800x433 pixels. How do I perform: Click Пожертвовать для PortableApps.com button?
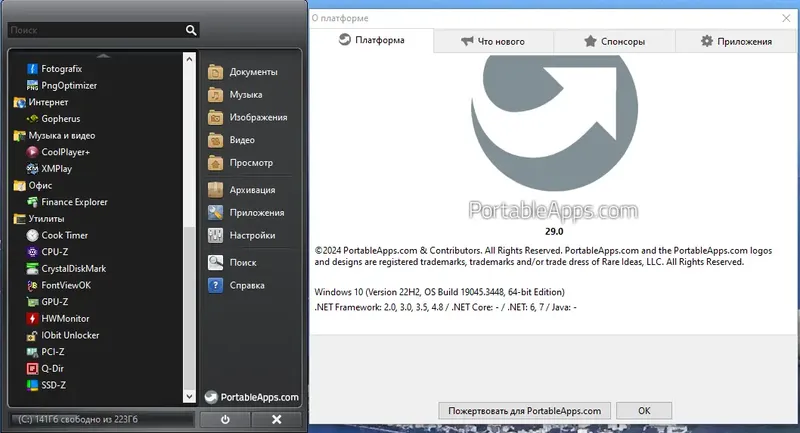(524, 411)
